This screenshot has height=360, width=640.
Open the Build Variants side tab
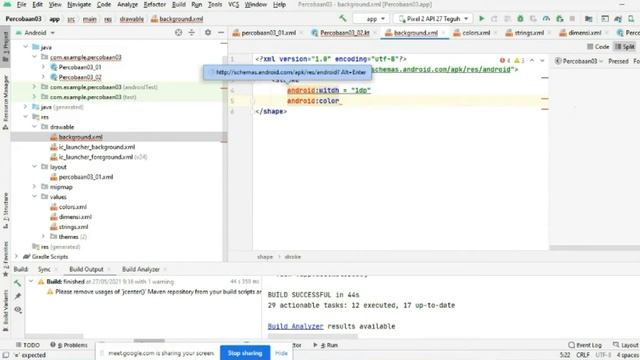[5, 312]
